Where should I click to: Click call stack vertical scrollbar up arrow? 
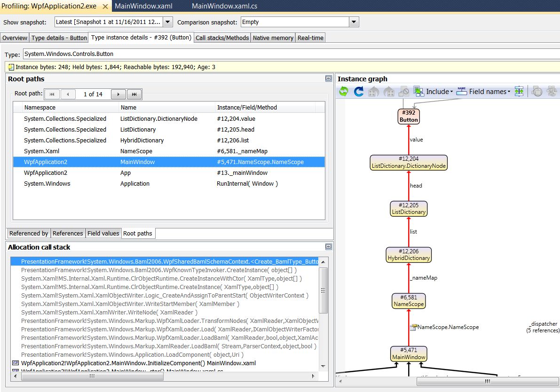323,262
